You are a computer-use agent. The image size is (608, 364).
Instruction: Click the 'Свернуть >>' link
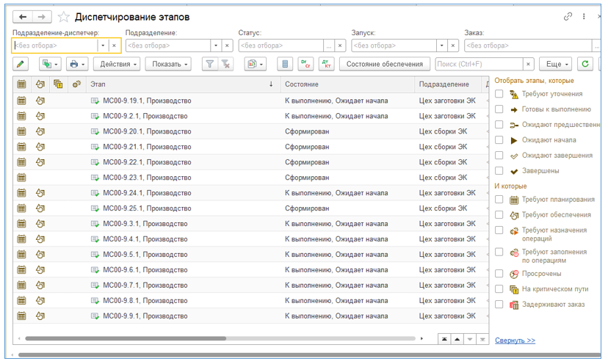515,341
